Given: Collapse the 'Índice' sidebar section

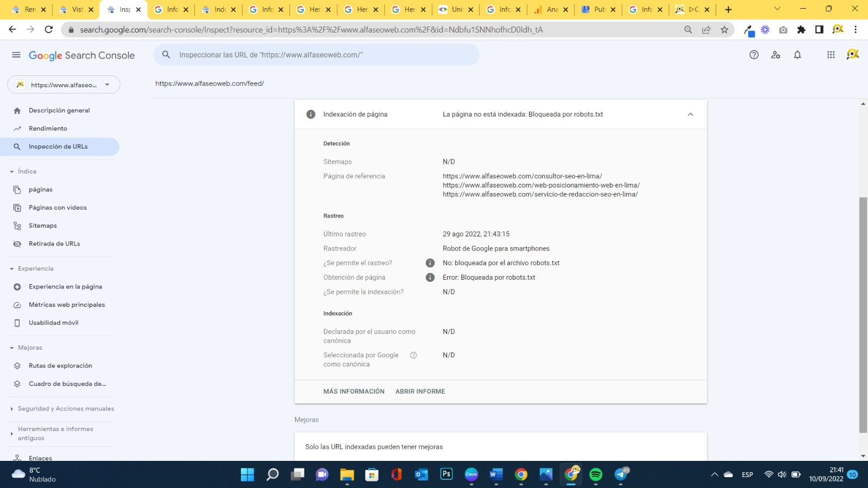Looking at the screenshot, I should point(12,171).
